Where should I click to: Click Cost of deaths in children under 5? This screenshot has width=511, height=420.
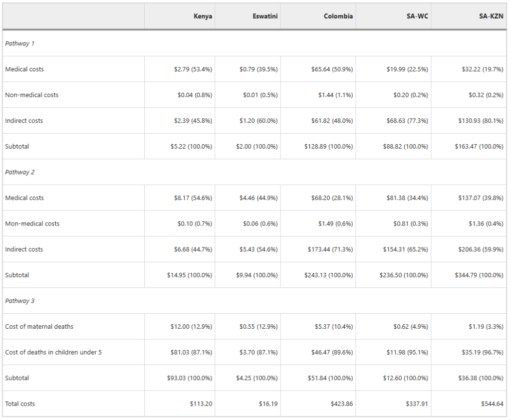point(53,353)
